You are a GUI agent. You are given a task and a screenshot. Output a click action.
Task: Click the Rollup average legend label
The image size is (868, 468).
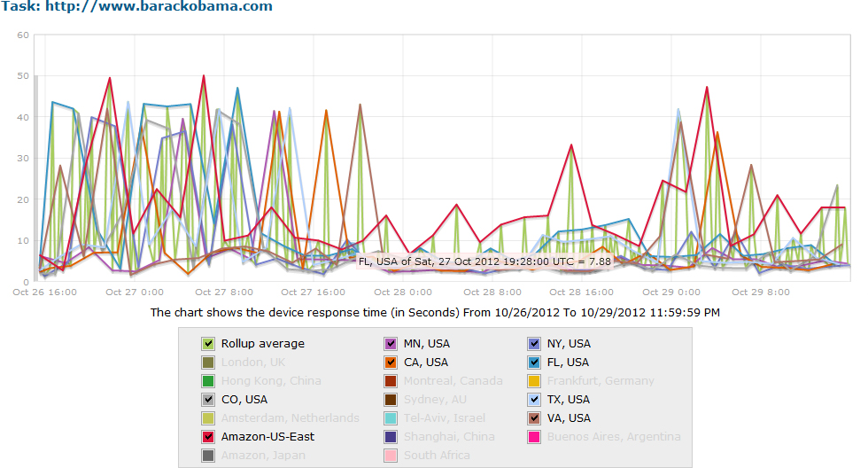tap(263, 344)
